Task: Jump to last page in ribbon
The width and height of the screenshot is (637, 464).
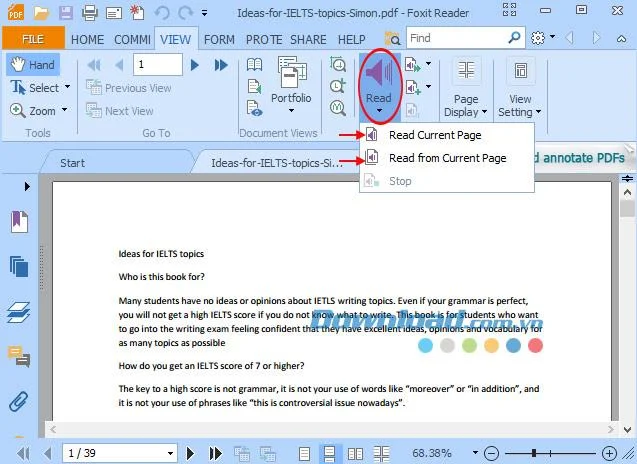Action: point(221,65)
